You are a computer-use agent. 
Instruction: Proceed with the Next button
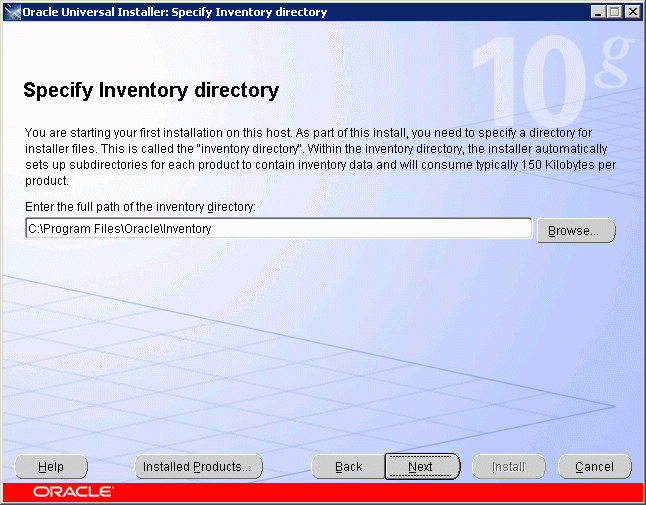coord(422,467)
